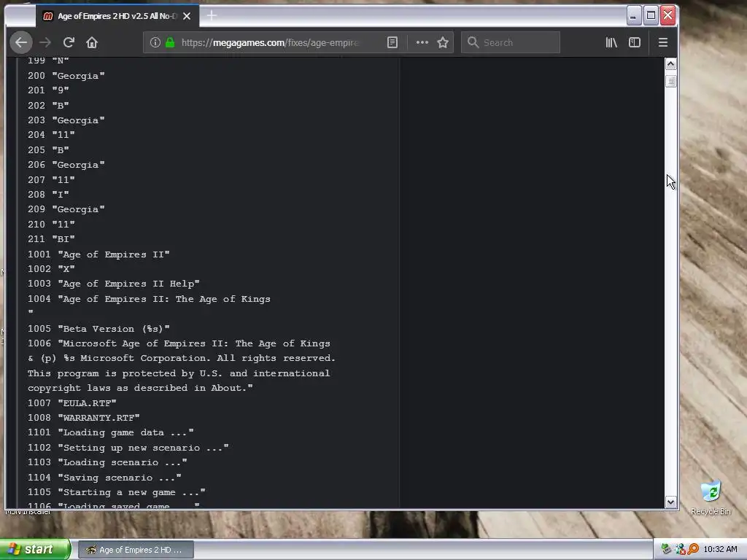Image resolution: width=747 pixels, height=560 pixels.
Task: Toggle reader view for this page
Action: pyautogui.click(x=392, y=42)
